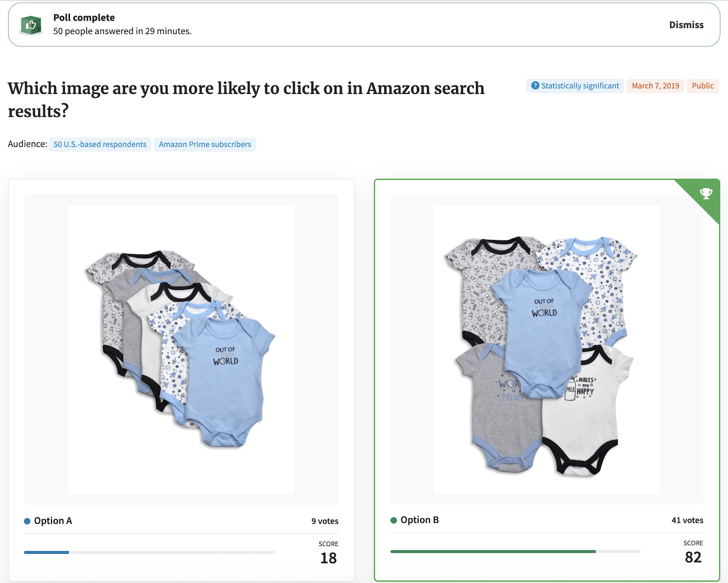Click the 9 votes count
Screen dimensions: 728x583
point(325,521)
